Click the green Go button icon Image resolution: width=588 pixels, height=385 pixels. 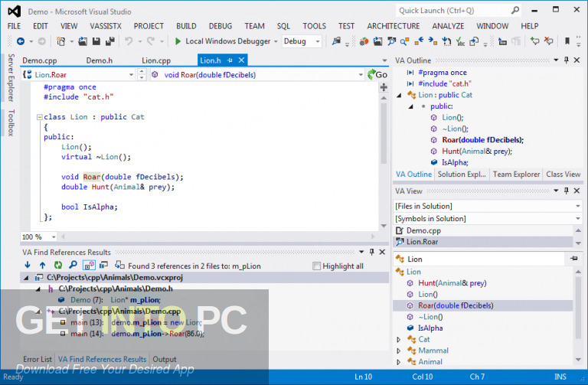tap(377, 74)
